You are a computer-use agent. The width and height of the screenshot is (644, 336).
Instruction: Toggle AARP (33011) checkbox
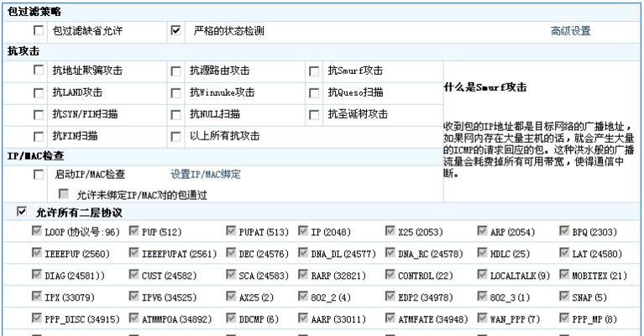coord(303,318)
